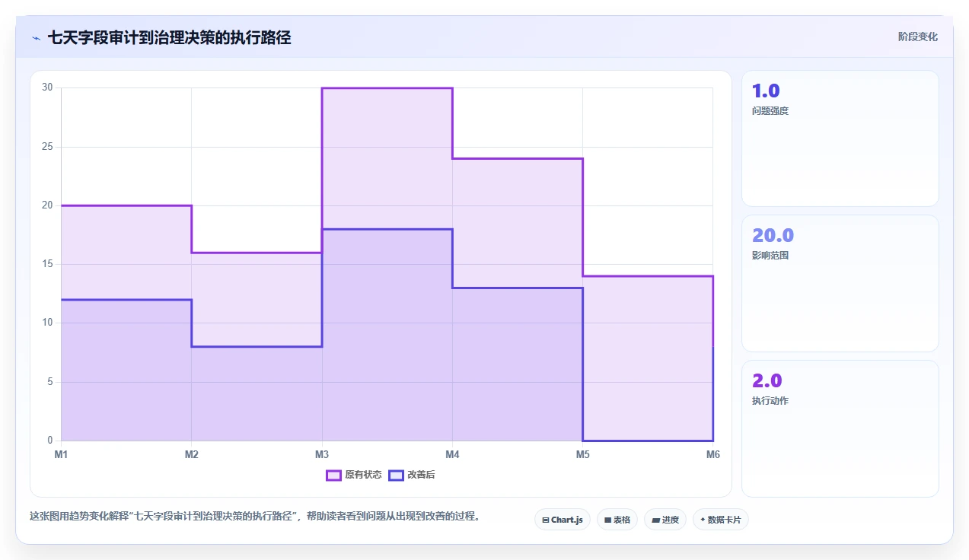Click the Chart.js tag icon
This screenshot has height=560, width=969.
(546, 520)
